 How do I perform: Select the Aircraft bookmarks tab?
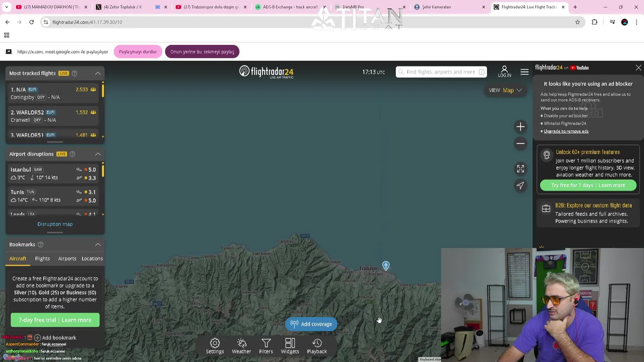pyautogui.click(x=18, y=258)
